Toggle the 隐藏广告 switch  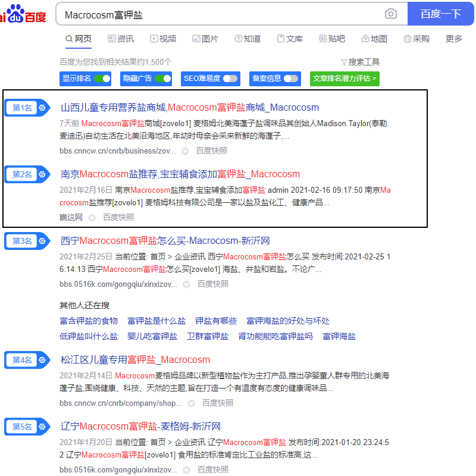(x=163, y=79)
